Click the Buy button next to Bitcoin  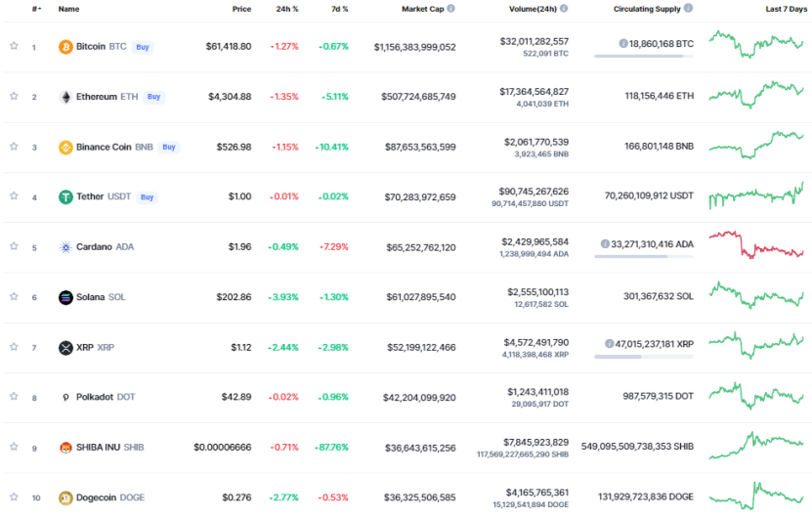(x=143, y=47)
